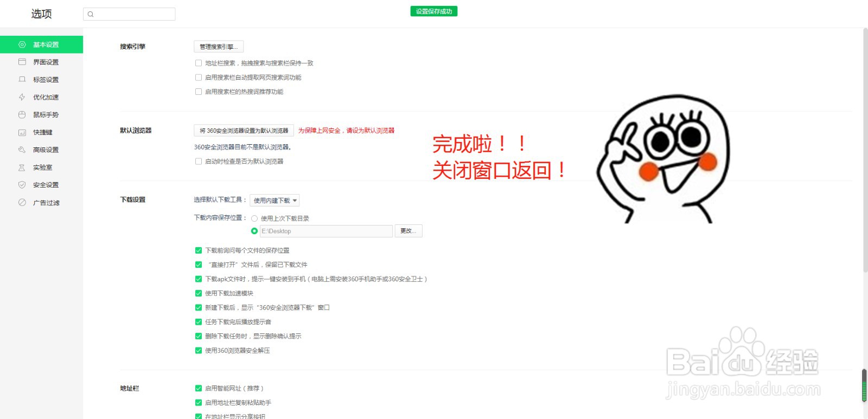Click the options search box
Screen dimensions: 868x419
pyautogui.click(x=129, y=14)
